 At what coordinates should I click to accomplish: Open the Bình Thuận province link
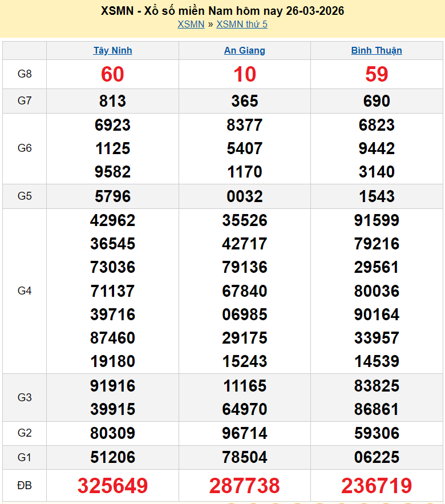(x=377, y=50)
